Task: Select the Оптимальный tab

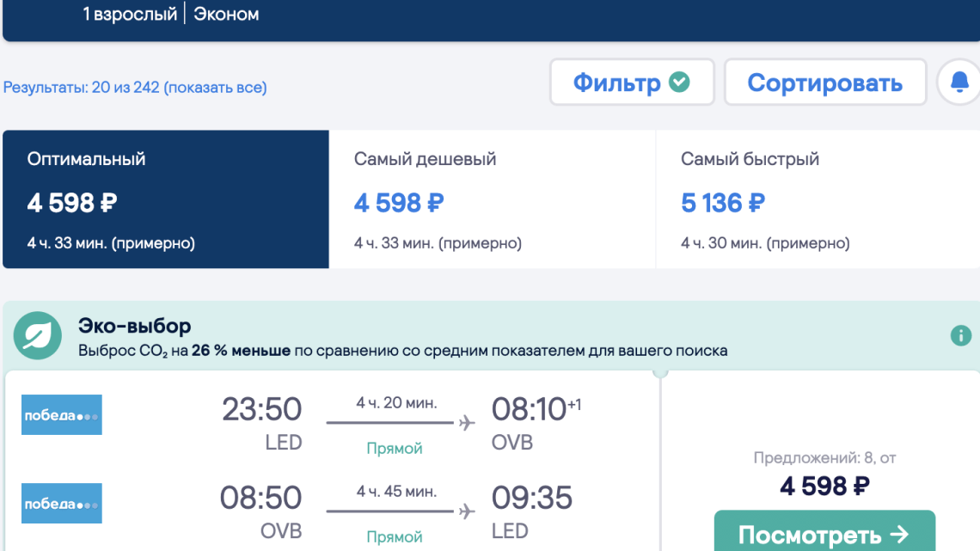Action: tap(166, 199)
